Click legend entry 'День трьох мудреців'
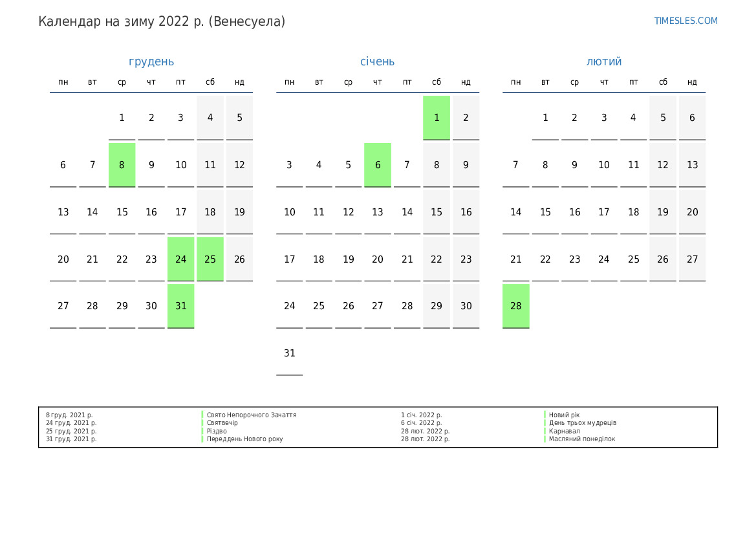Viewport: 756px width, 535px height. (x=583, y=423)
